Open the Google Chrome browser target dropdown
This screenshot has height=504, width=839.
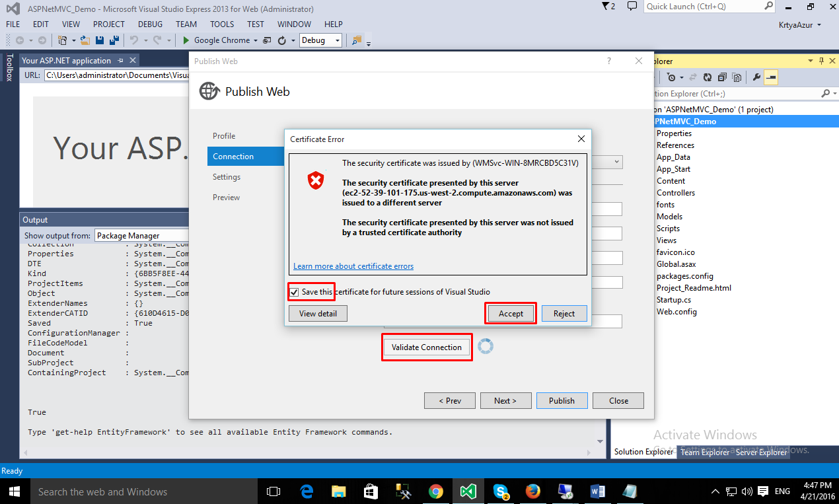254,40
